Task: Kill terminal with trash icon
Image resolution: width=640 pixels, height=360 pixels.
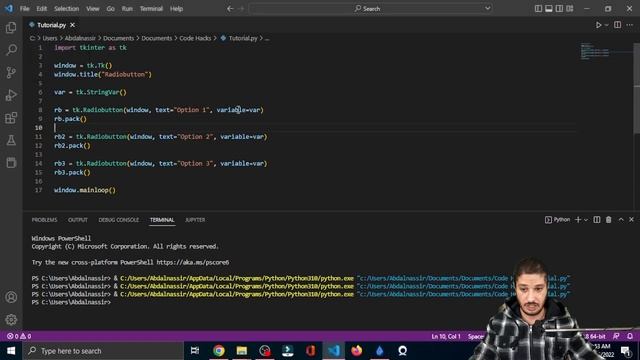Action: point(609,220)
